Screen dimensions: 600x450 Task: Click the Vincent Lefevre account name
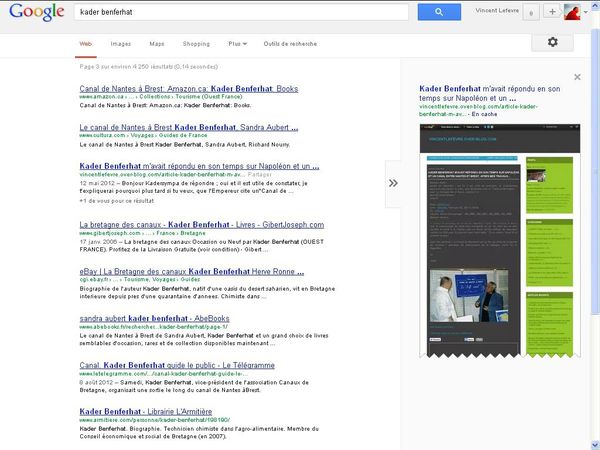(497, 11)
